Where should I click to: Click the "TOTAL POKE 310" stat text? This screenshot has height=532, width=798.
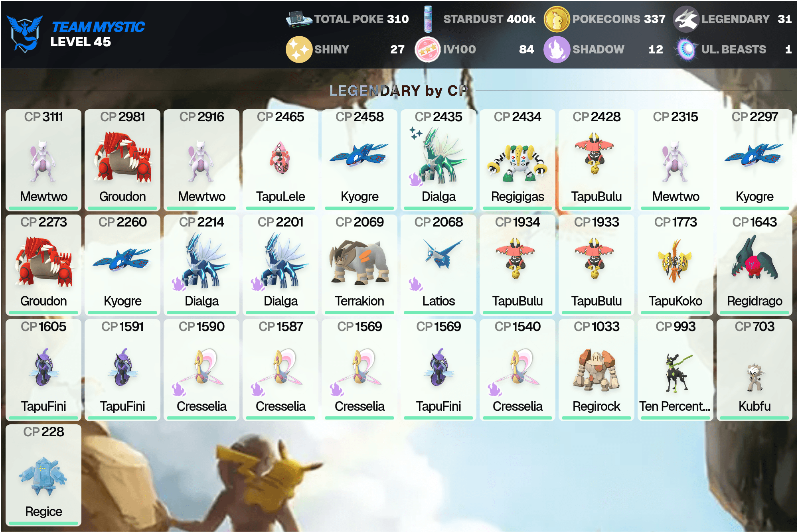pos(361,19)
